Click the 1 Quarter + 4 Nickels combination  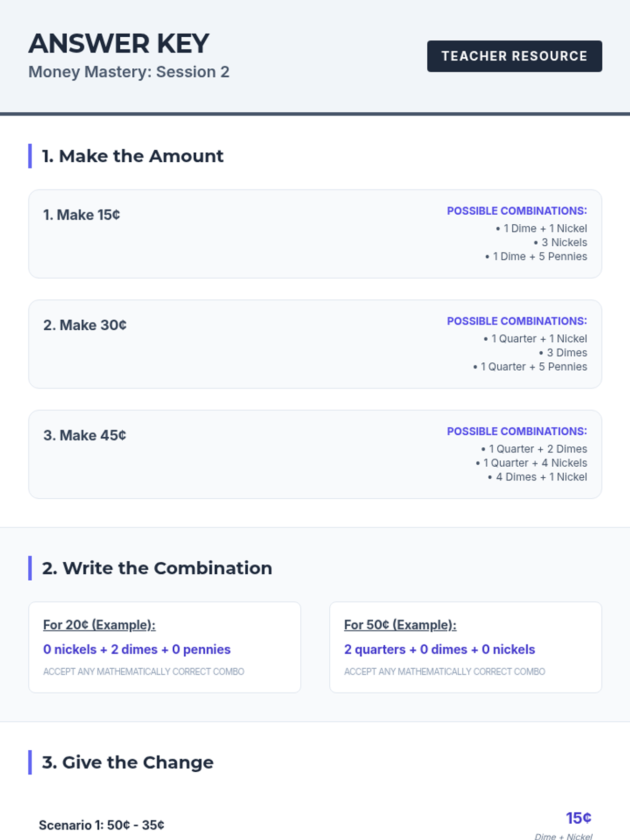tap(531, 463)
